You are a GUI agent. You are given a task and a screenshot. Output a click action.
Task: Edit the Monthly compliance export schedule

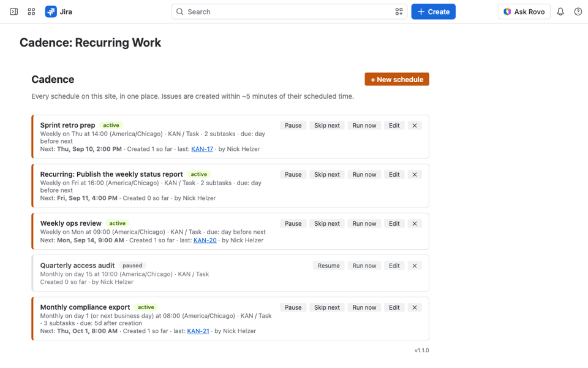tap(394, 307)
